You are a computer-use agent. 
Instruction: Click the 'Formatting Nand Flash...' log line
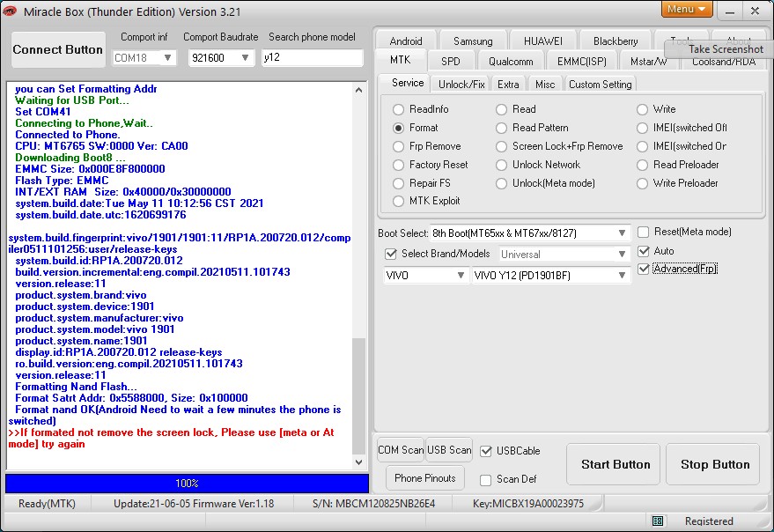pyautogui.click(x=76, y=387)
